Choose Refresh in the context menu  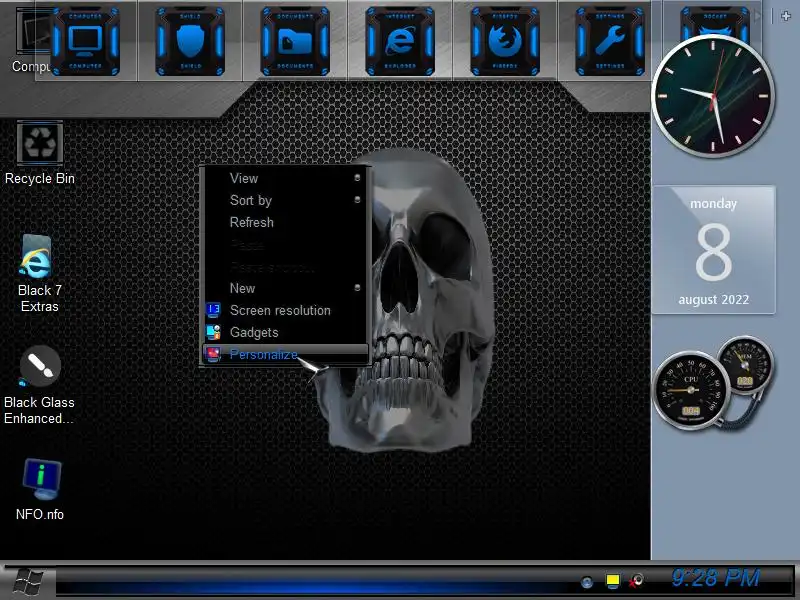(x=286, y=222)
